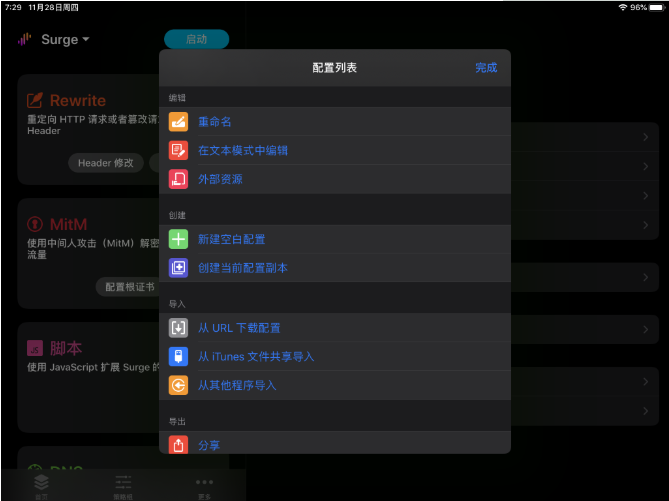The width and height of the screenshot is (669, 501).
Task: Tap the green plus new-profile icon
Action: point(178,239)
